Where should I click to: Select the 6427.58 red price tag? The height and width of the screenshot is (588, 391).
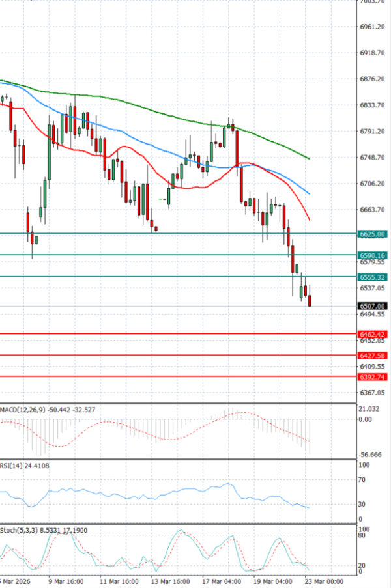pyautogui.click(x=373, y=356)
